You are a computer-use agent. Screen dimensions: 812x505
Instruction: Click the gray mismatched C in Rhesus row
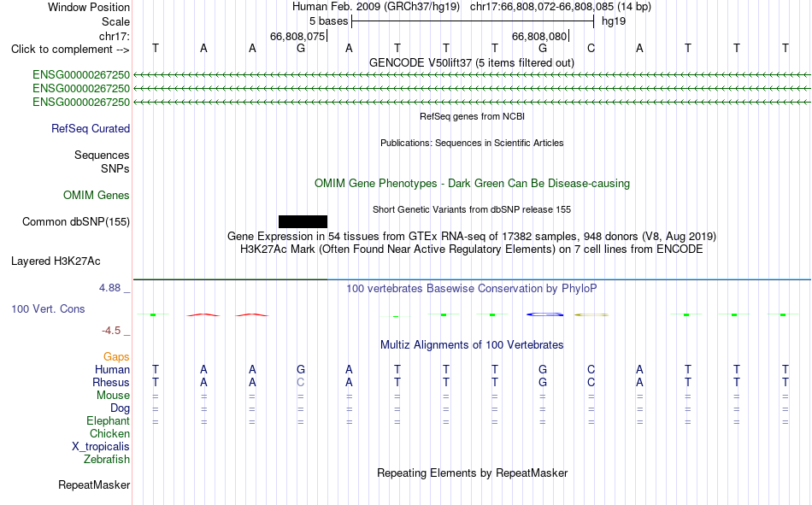pos(300,382)
